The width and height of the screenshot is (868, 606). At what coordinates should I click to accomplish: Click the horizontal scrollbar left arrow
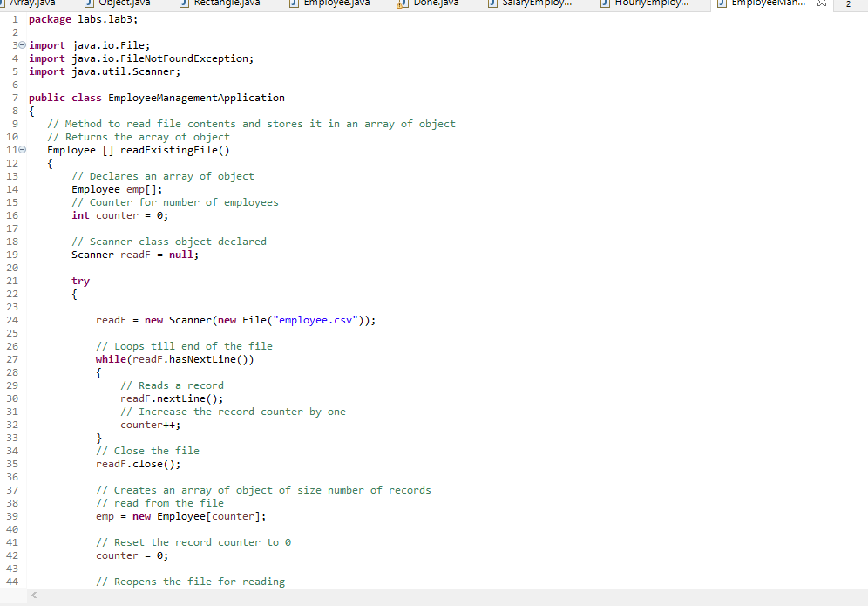tap(34, 595)
